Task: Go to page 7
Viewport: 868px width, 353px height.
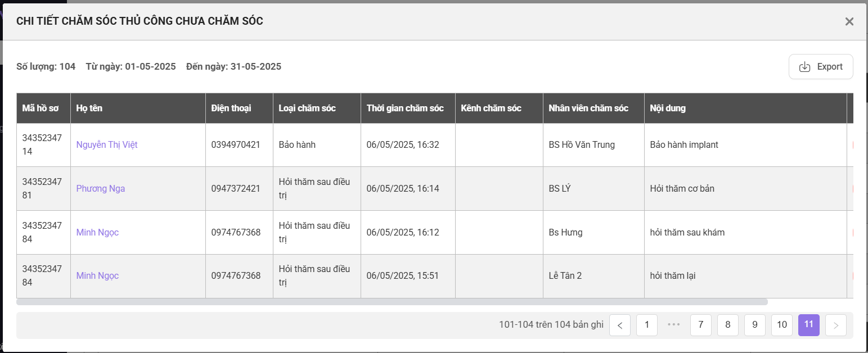Action: [700, 325]
